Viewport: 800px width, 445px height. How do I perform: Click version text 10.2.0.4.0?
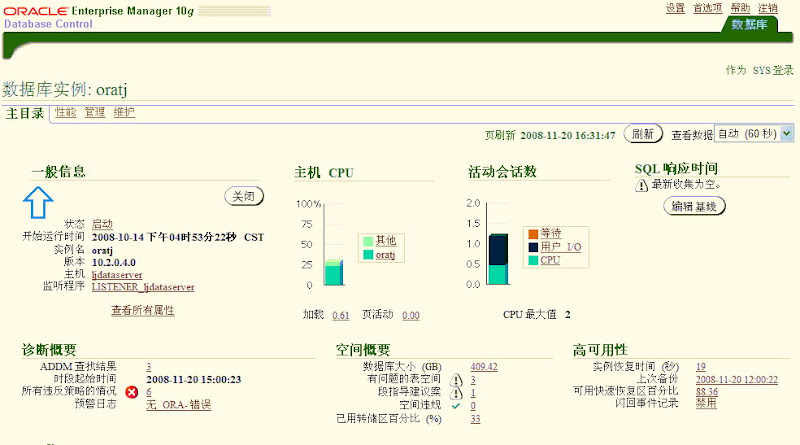point(114,262)
